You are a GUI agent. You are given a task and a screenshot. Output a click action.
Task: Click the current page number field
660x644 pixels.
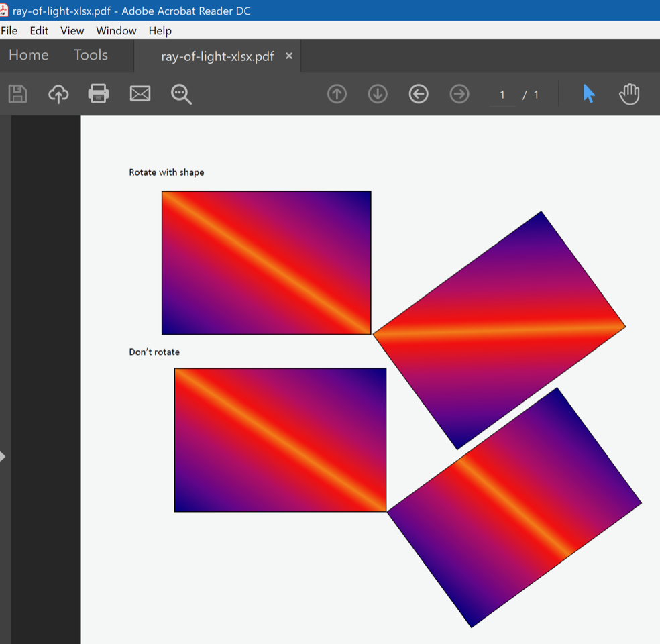(x=502, y=95)
